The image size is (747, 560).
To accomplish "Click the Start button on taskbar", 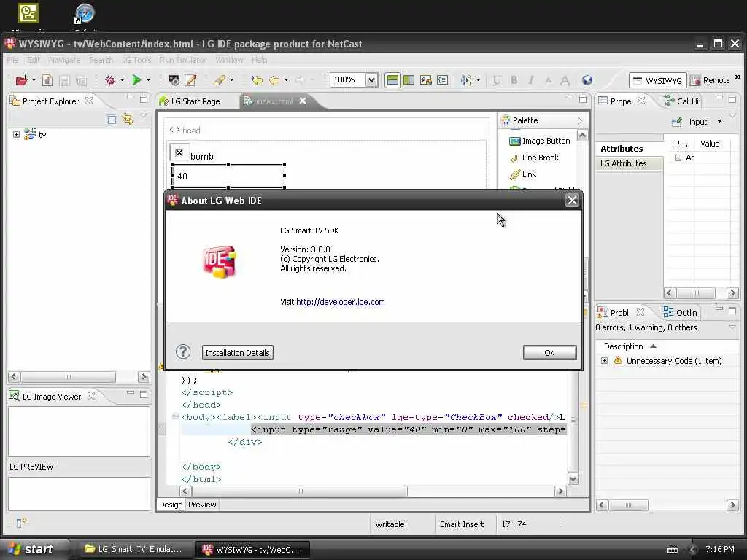I will pyautogui.click(x=34, y=549).
